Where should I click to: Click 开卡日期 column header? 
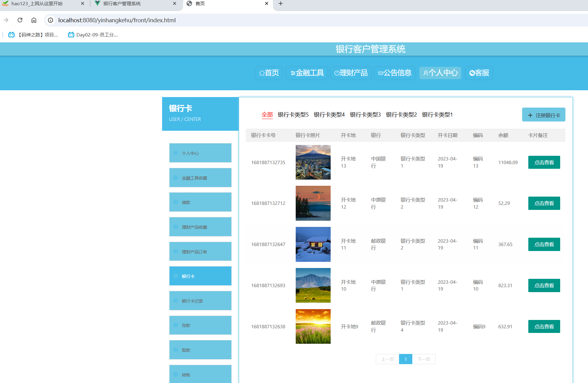[x=448, y=135]
